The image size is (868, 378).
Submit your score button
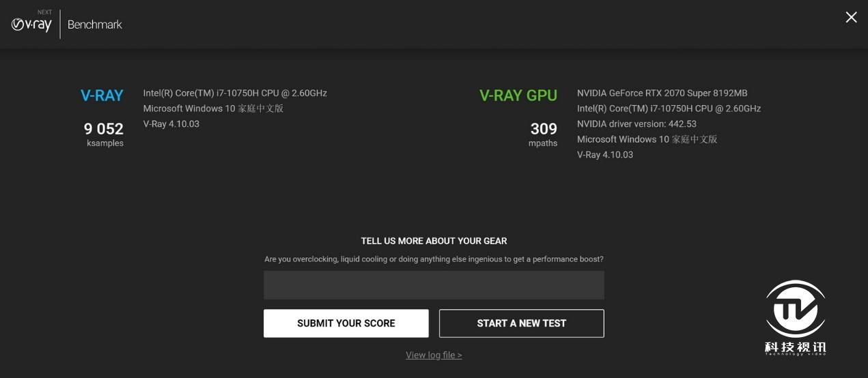coord(346,323)
